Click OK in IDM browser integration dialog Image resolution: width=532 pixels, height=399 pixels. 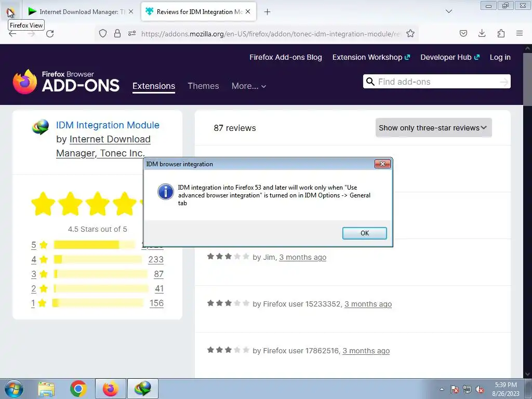364,233
